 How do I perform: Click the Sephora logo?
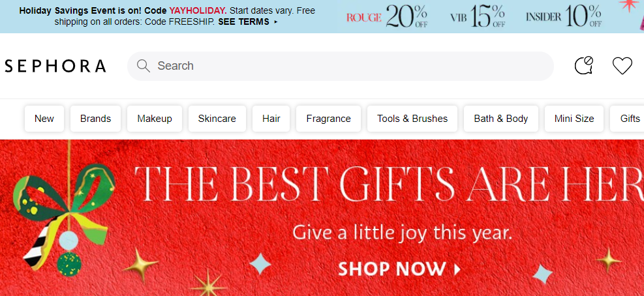pos(55,66)
